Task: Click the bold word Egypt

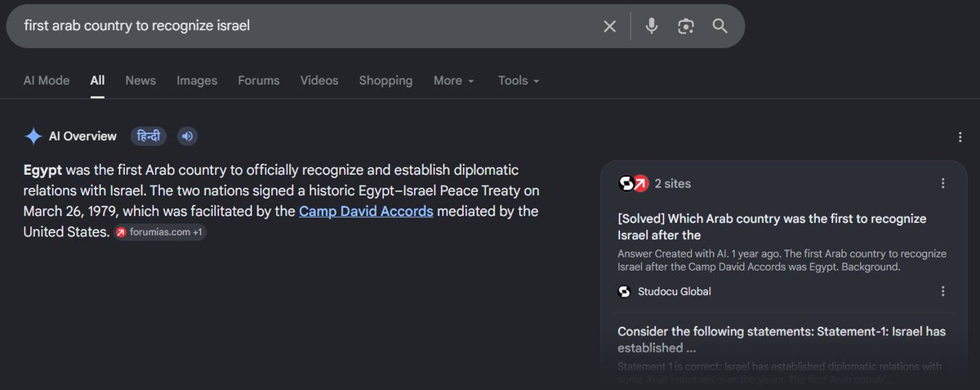Action: [x=42, y=170]
